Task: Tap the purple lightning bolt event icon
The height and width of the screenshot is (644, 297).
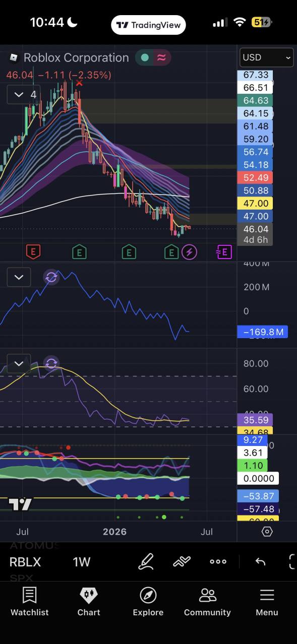Action: click(x=189, y=251)
